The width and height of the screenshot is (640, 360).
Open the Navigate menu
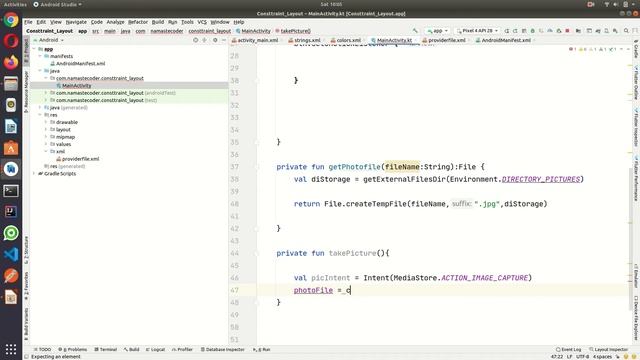76,22
